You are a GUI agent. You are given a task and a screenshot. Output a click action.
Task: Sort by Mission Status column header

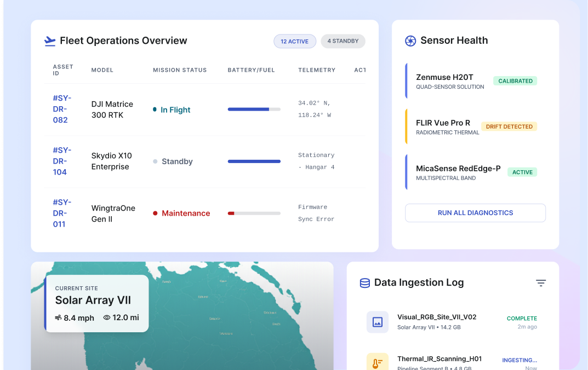click(180, 70)
